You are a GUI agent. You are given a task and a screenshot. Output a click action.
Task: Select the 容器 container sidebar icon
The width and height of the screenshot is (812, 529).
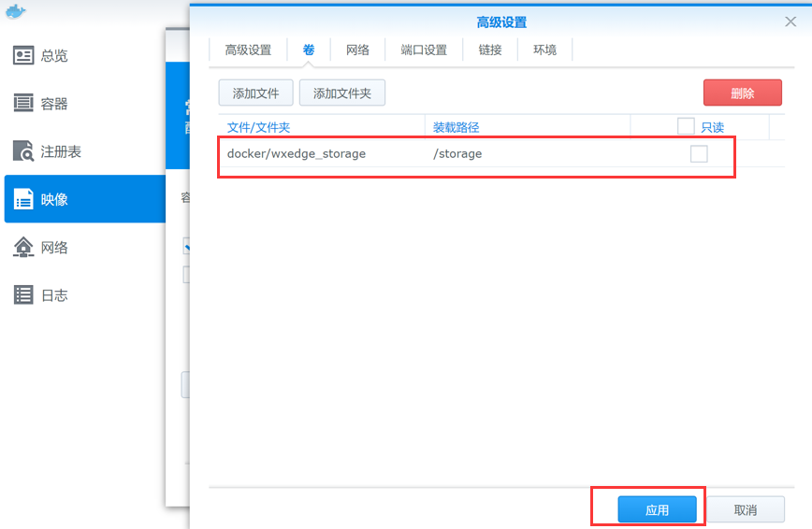click(23, 104)
